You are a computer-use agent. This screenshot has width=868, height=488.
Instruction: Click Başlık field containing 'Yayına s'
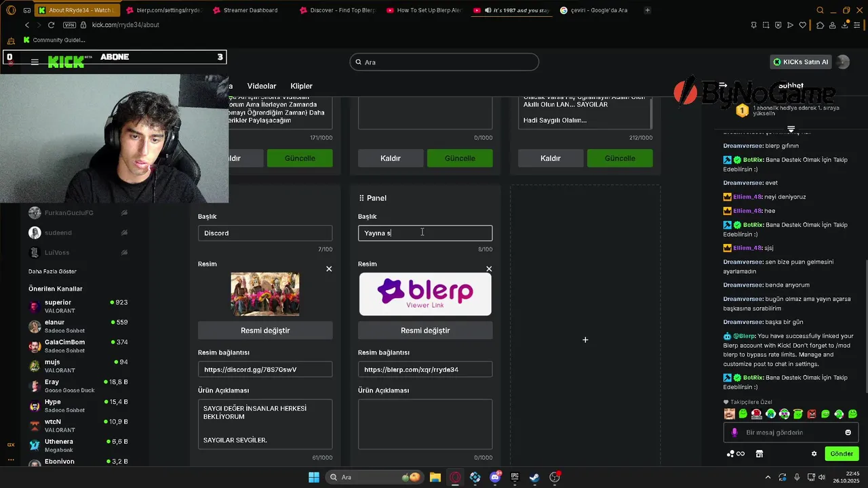(425, 233)
